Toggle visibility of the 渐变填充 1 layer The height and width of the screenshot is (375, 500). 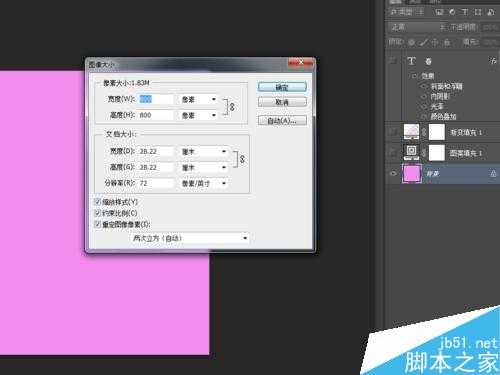[393, 132]
